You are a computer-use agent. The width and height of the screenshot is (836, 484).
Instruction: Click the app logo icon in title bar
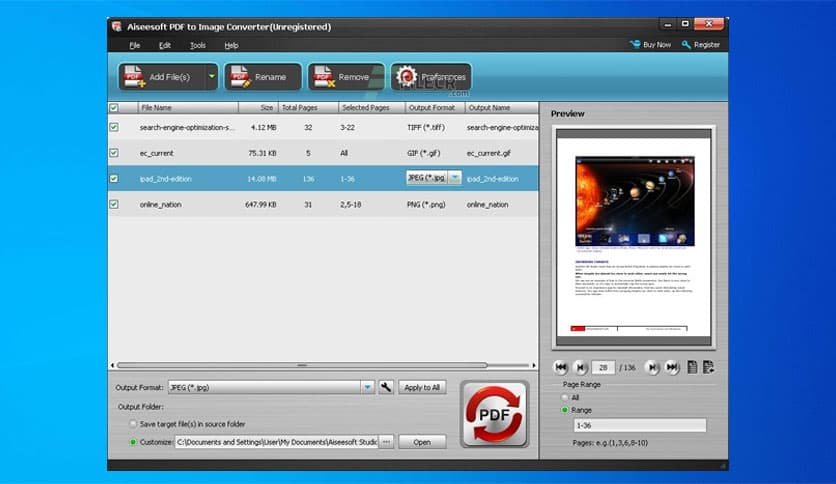117,27
